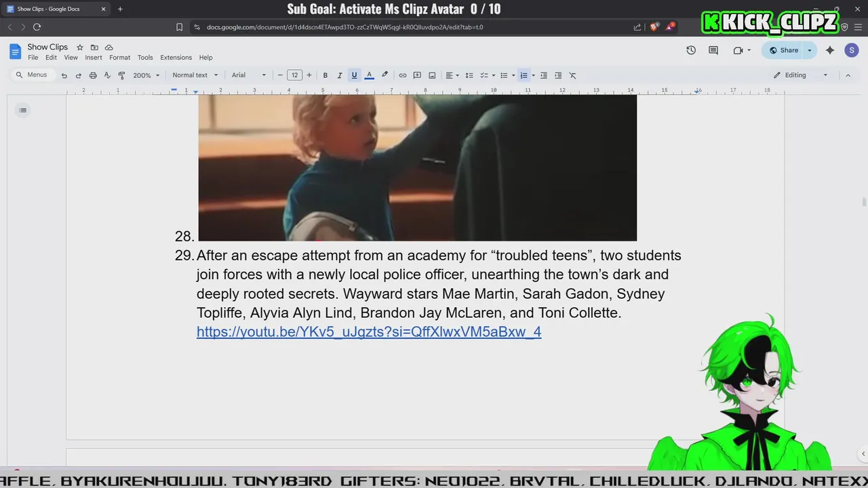View cloud save status
The image size is (868, 488).
[x=108, y=47]
